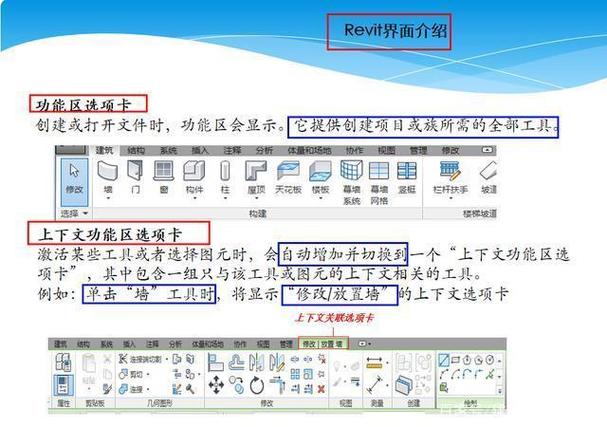Select the 坡道 (Ramp) tool icon
The image size is (607, 427).
(488, 171)
